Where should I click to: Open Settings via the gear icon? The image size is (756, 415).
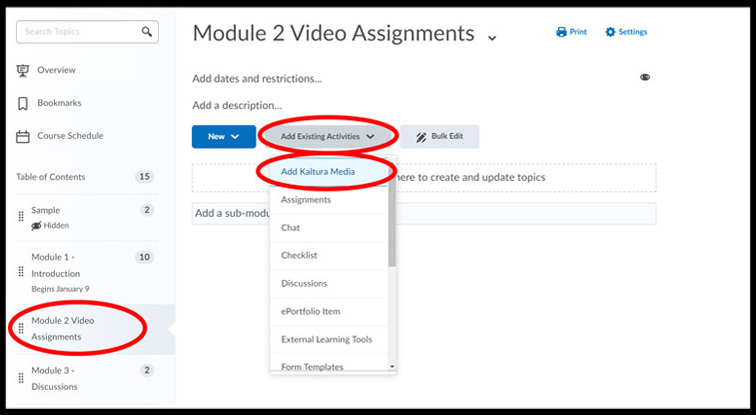[610, 32]
